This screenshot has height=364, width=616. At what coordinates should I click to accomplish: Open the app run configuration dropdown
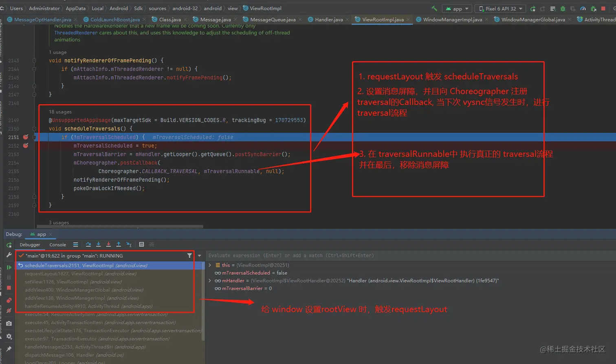[x=457, y=9]
